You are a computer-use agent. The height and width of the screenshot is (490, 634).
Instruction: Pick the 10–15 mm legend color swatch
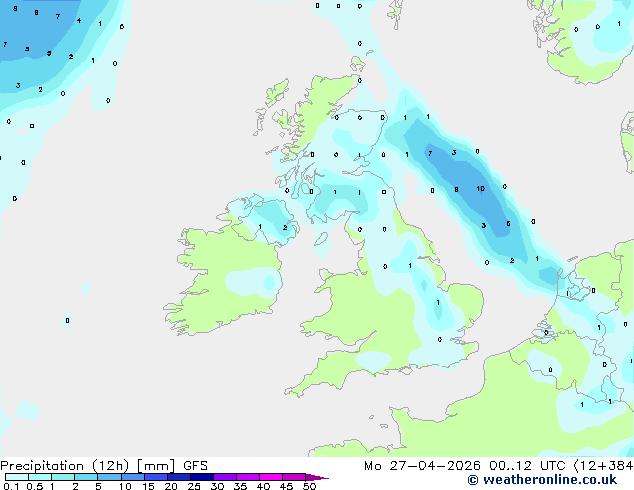132,477
